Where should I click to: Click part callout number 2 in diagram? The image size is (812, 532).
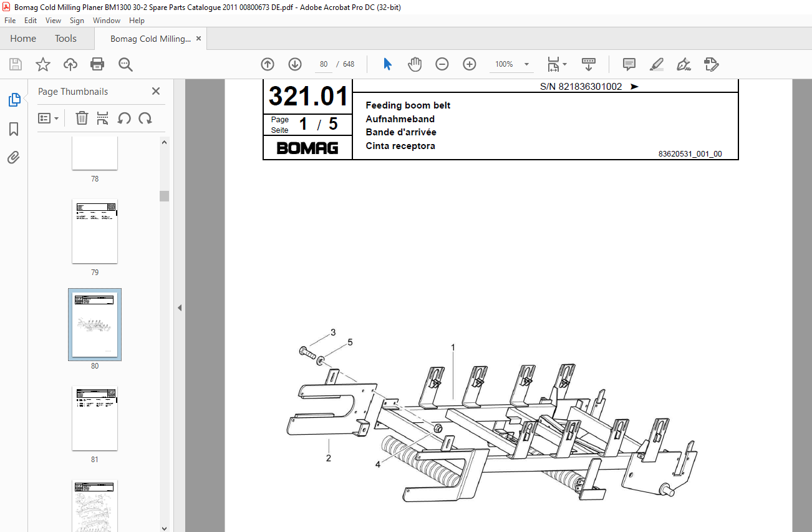point(328,458)
